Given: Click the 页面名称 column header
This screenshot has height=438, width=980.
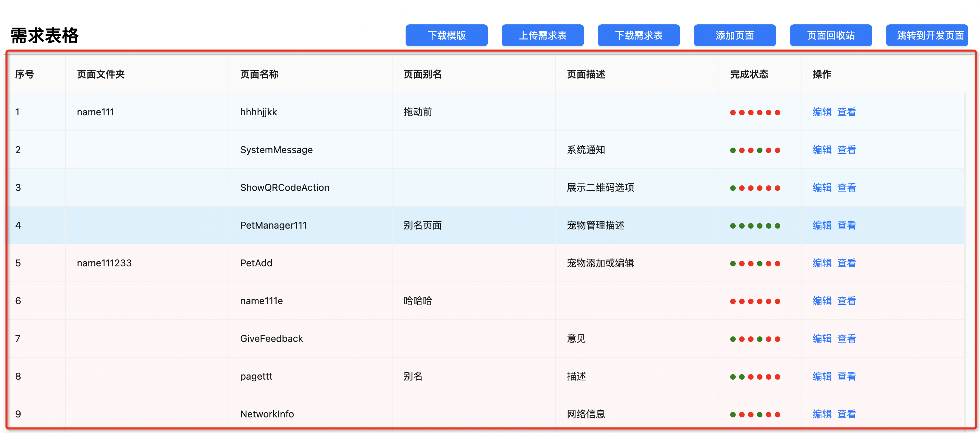Looking at the screenshot, I should pyautogui.click(x=259, y=74).
